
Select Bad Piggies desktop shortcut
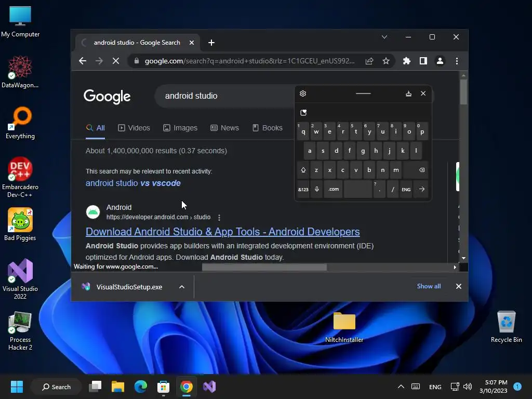point(20,224)
